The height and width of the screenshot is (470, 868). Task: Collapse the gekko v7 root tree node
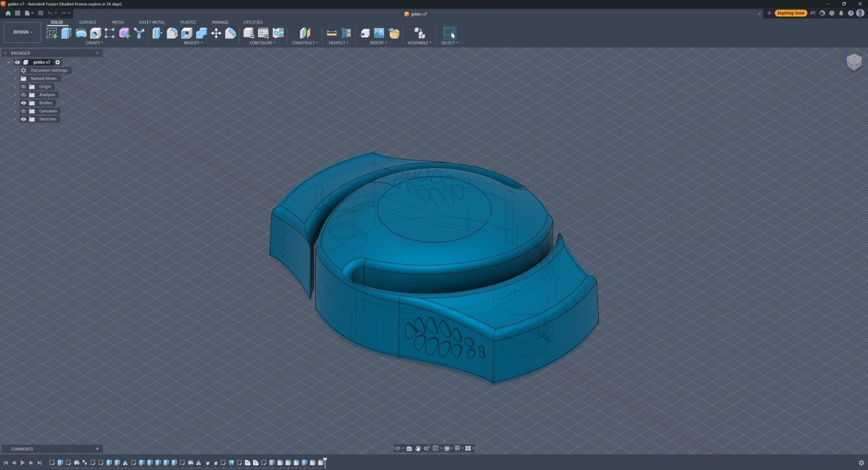pyautogui.click(x=9, y=62)
